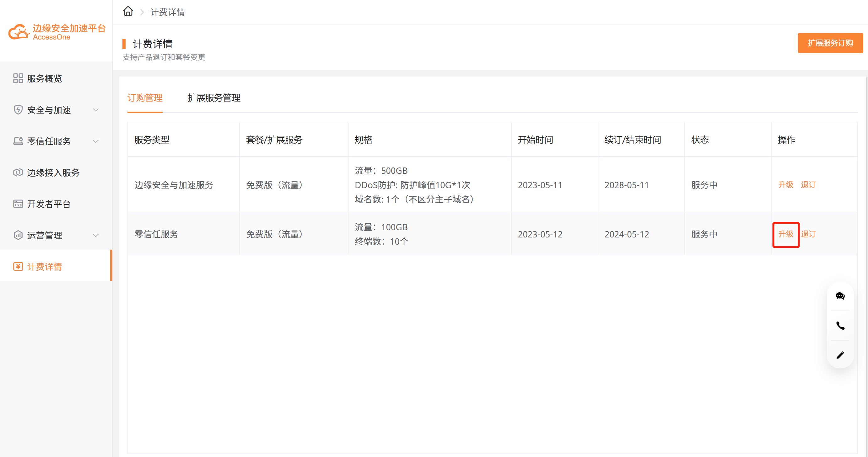Click the 计费详情 yen icon
Screen dimensions: 868x457
[18, 266]
